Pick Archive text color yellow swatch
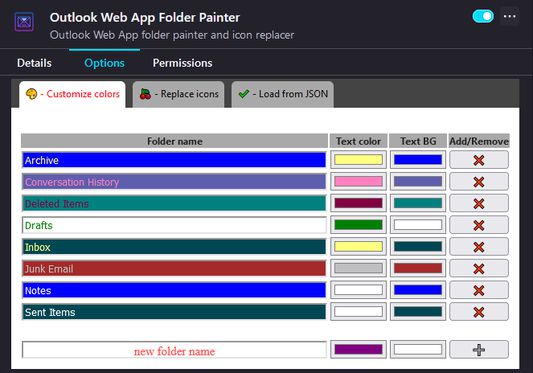The width and height of the screenshot is (533, 373). coord(358,160)
